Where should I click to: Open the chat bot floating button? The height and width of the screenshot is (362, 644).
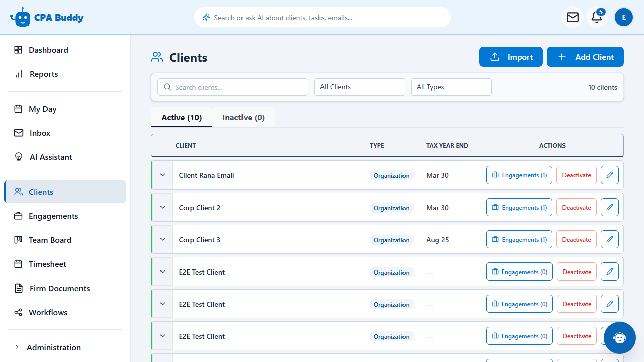point(620,338)
